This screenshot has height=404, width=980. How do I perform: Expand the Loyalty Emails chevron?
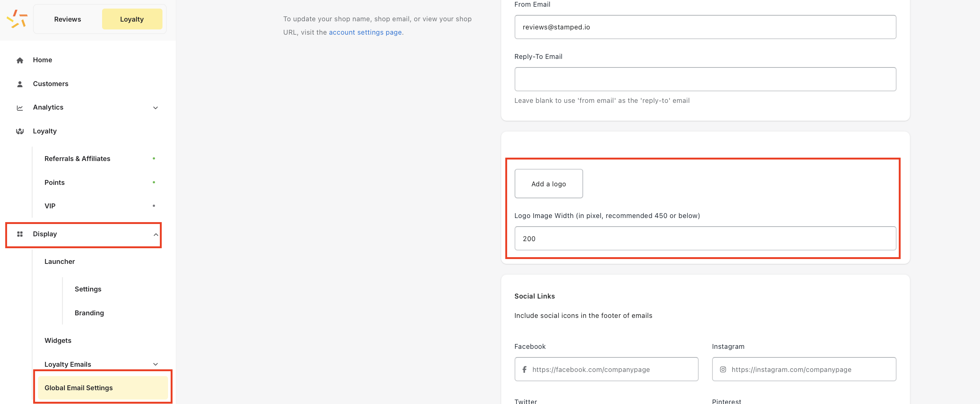click(x=155, y=364)
